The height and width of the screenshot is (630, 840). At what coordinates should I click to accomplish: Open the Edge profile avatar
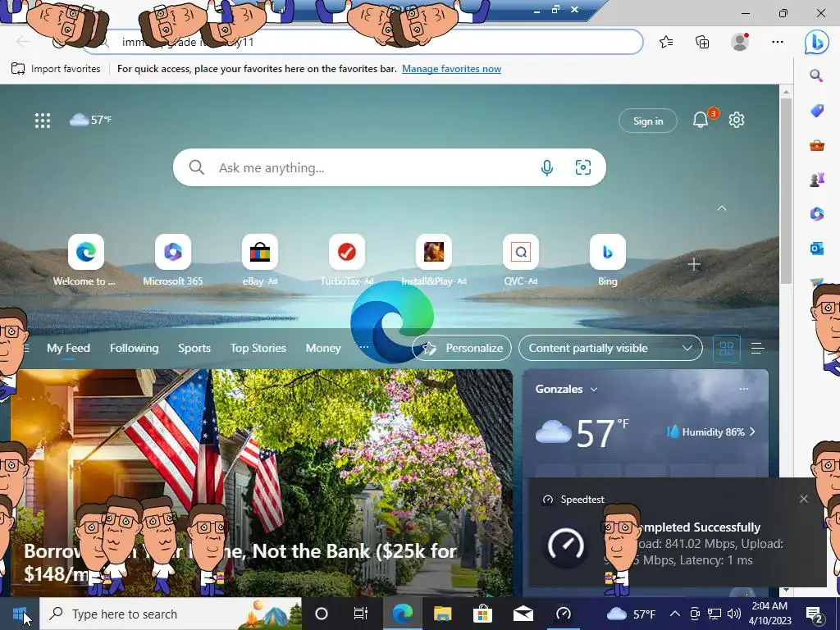(740, 42)
